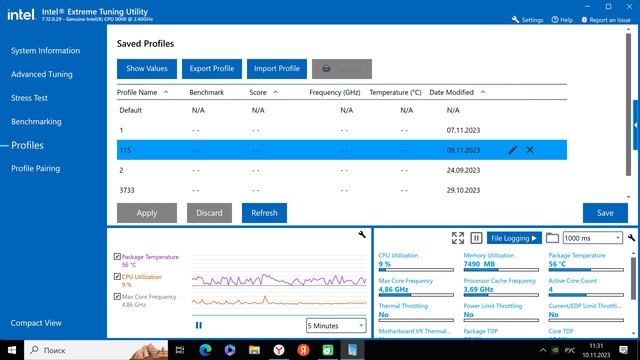Open the 1000 ms interval dropdown
Screen dimensions: 640x360
[x=593, y=238]
